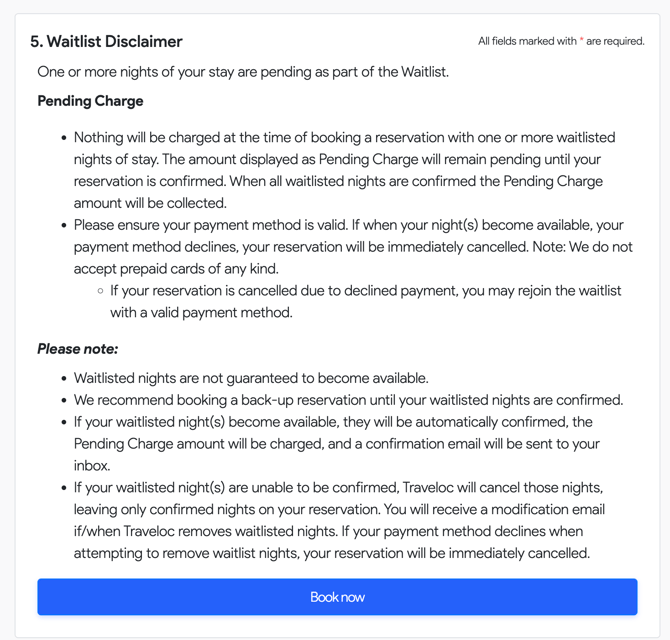This screenshot has width=670, height=640.
Task: Click the rejoin the waitlist sub-bullet text
Action: pyautogui.click(x=365, y=301)
